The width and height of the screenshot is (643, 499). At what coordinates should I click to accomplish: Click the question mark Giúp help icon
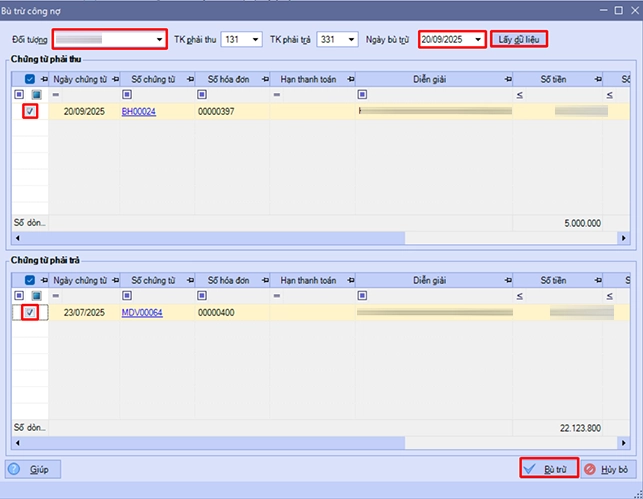14,468
